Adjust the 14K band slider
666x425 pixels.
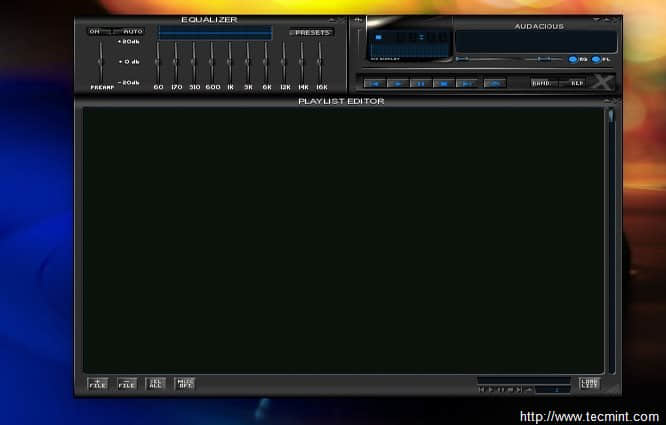tap(302, 62)
